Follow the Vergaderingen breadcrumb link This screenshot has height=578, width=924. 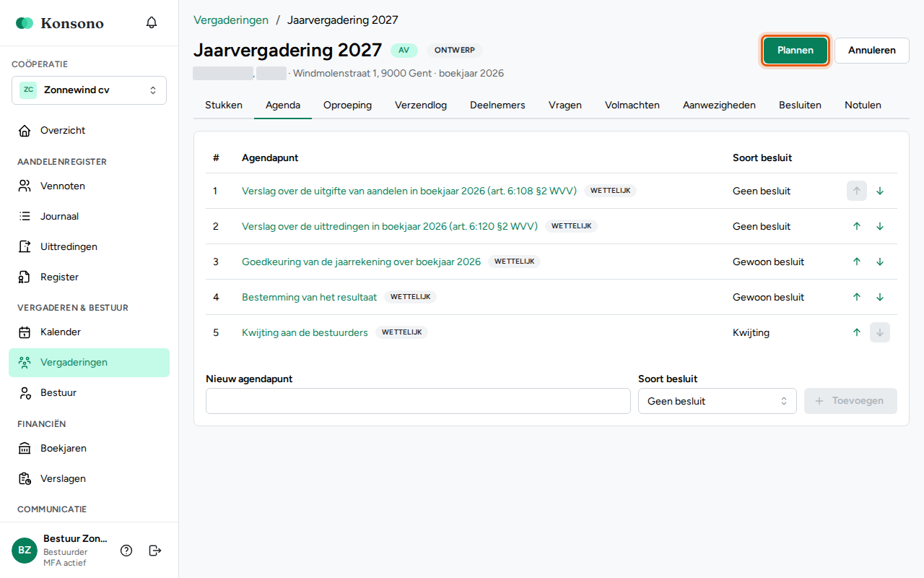[231, 20]
